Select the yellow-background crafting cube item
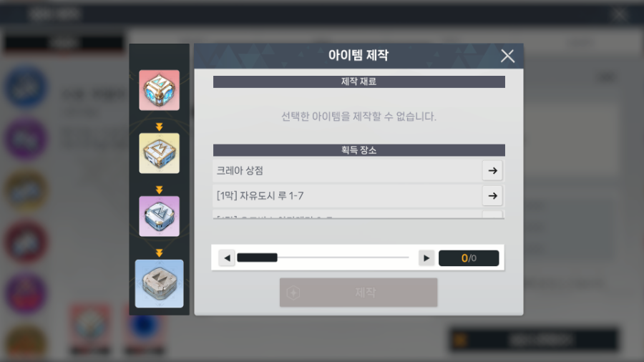Viewport: 644px width, 362px height. pyautogui.click(x=159, y=153)
